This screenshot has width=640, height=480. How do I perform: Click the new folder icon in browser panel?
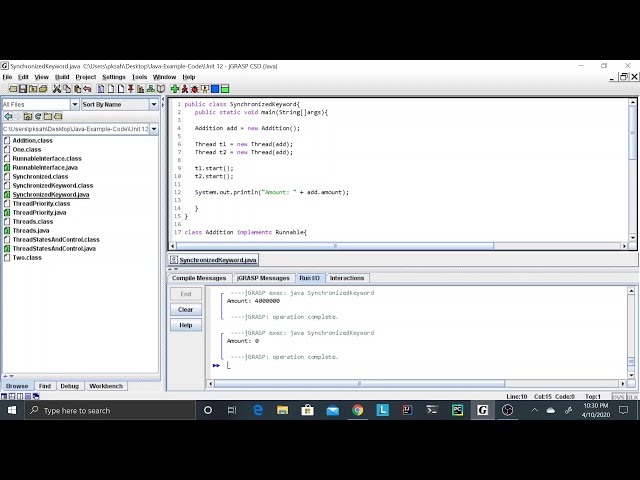(x=48, y=116)
